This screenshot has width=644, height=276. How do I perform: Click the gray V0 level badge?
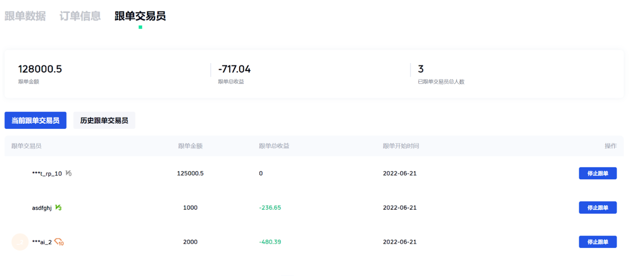(68, 173)
